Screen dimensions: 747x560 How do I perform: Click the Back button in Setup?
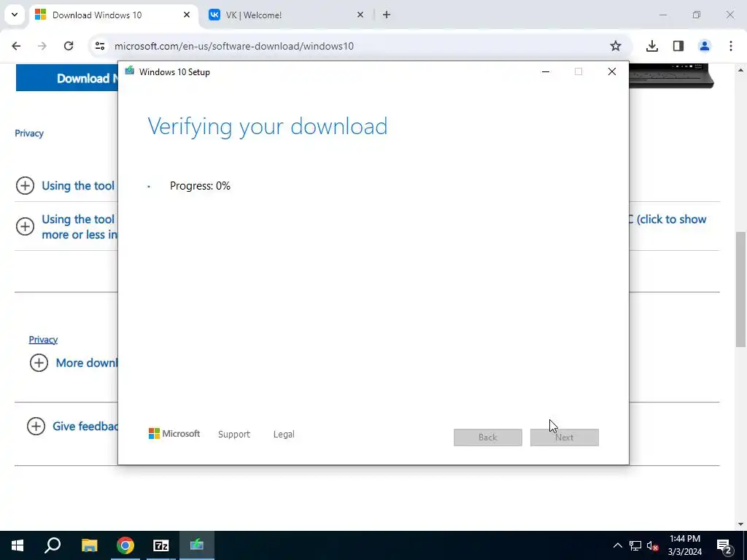[488, 437]
